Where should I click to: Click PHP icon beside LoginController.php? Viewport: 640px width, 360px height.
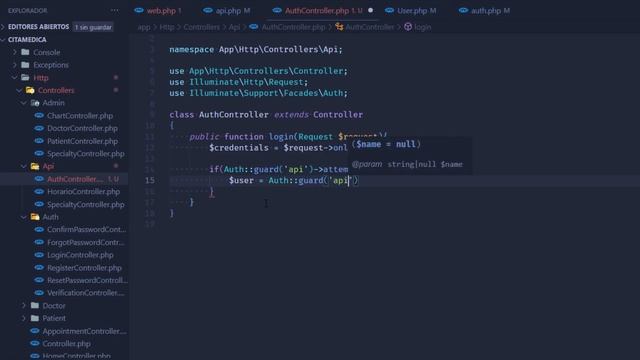click(x=39, y=255)
